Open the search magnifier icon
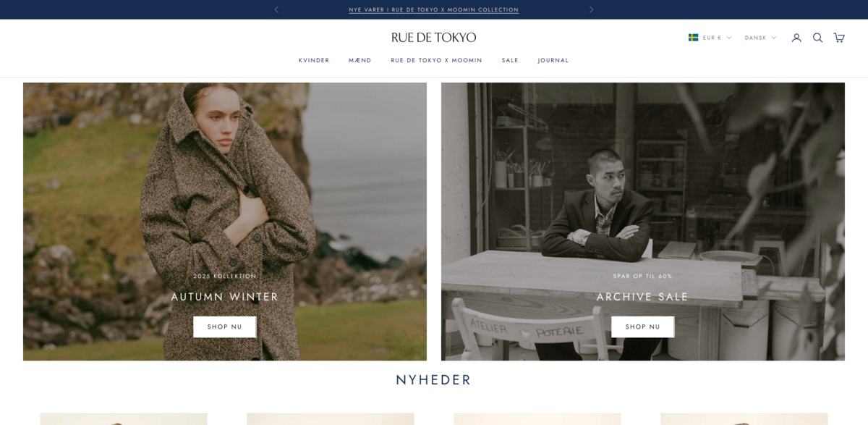Screen dimensions: 868x425 [817, 38]
